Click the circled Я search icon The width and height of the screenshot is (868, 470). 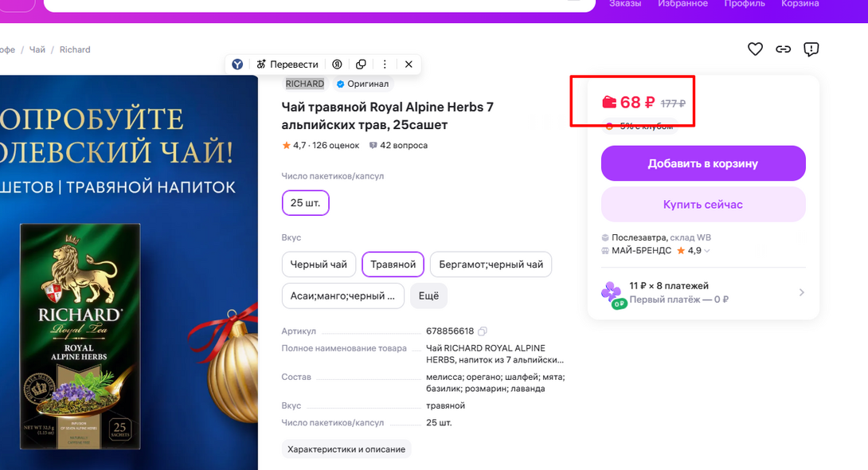[337, 65]
